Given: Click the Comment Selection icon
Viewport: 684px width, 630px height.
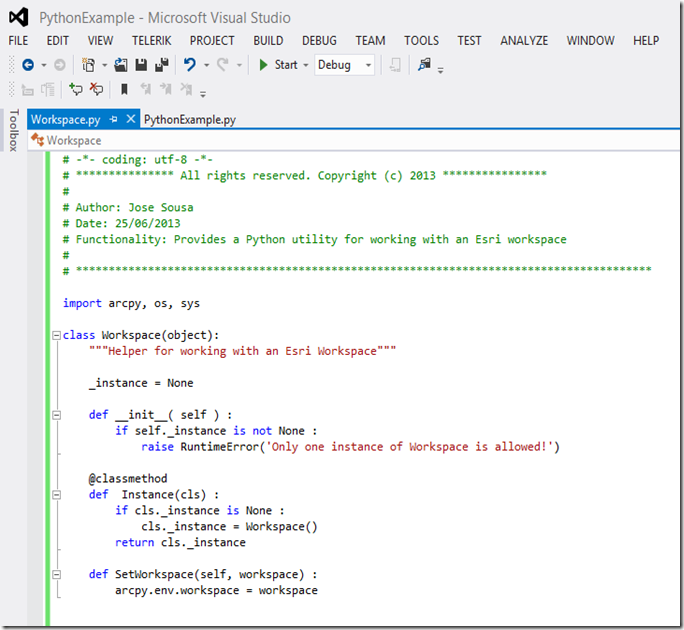Looking at the screenshot, I should tap(76, 89).
